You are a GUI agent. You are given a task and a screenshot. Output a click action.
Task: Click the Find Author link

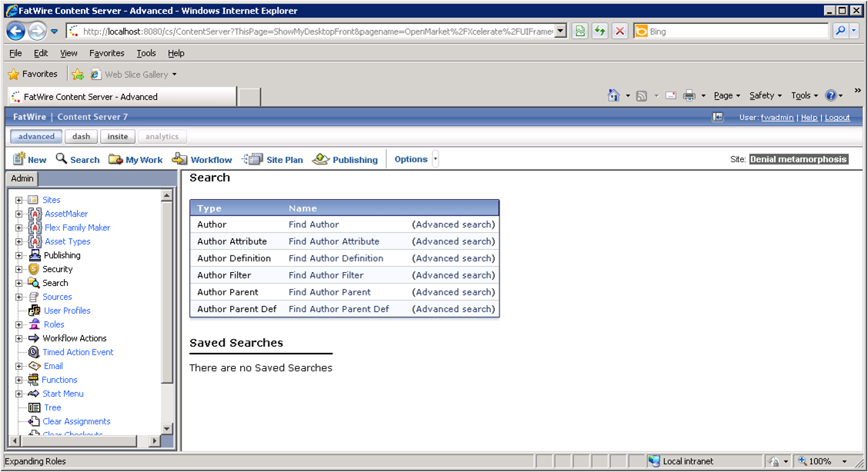click(x=313, y=224)
